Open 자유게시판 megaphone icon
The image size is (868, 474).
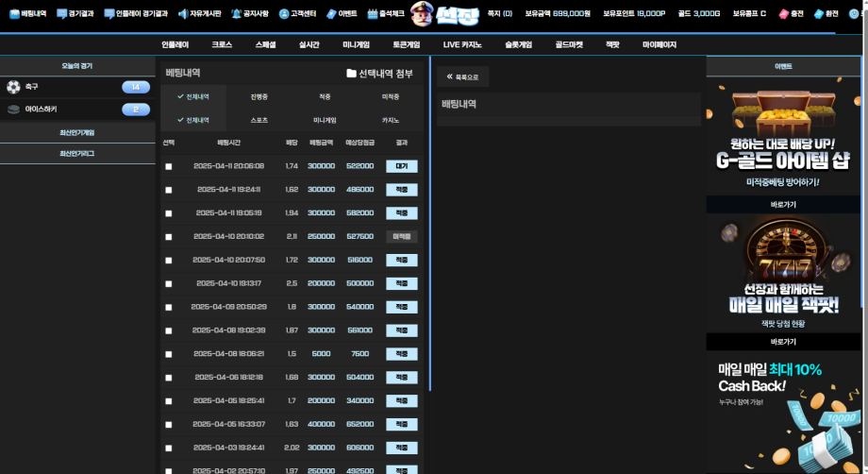[x=183, y=13]
